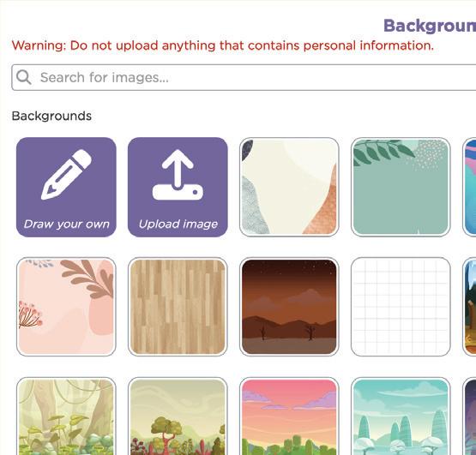476x455 pixels.
Task: Select the white grid paper background
Action: [401, 307]
